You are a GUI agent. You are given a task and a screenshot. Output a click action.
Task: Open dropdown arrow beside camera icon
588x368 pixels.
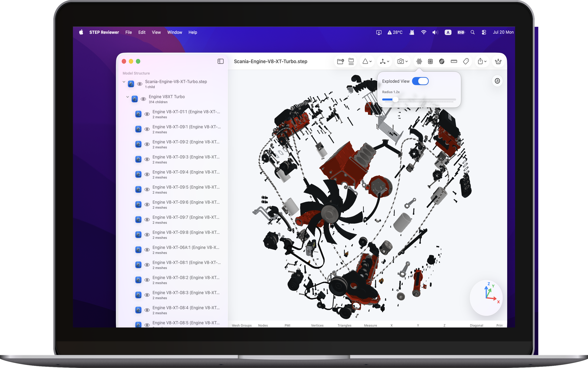click(406, 62)
